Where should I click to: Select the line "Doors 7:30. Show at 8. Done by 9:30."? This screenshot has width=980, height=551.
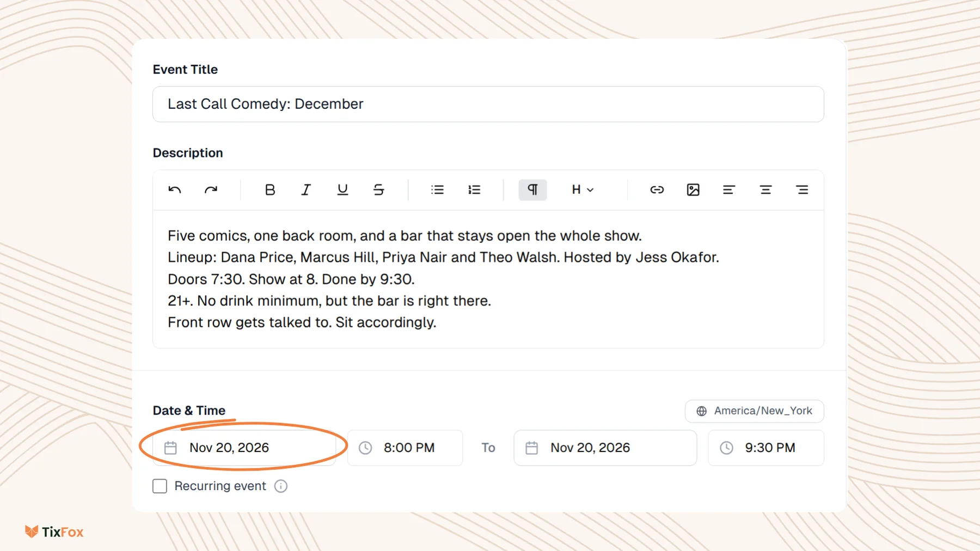click(x=291, y=279)
